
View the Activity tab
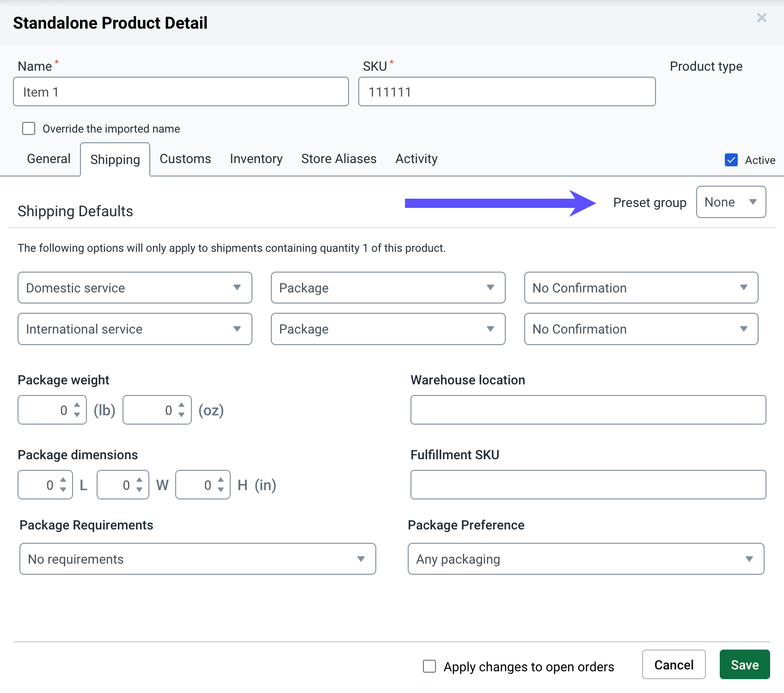tap(416, 159)
